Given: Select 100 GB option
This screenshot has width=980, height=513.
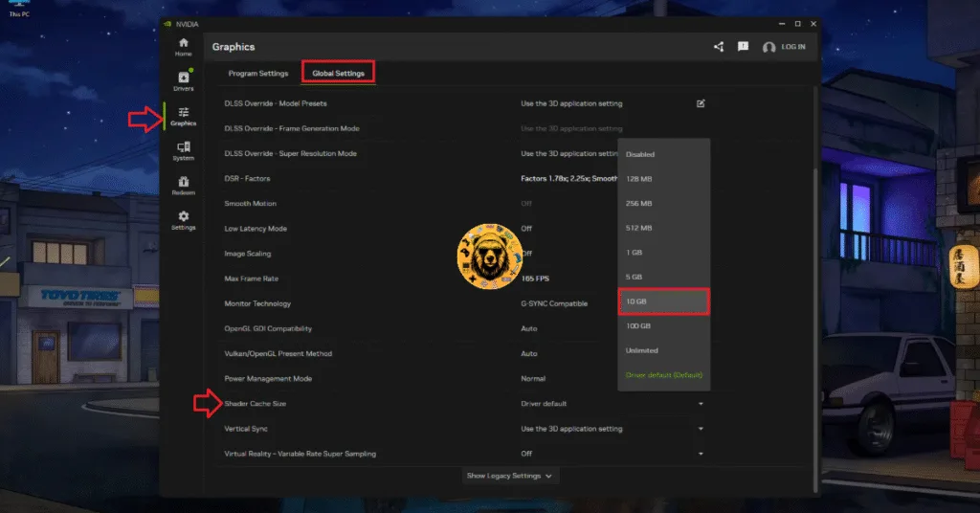Looking at the screenshot, I should [x=664, y=326].
